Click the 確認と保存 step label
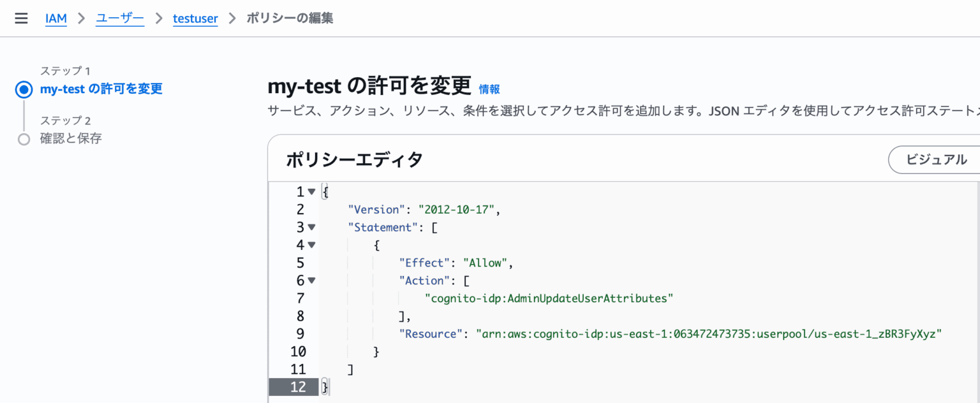 71,138
